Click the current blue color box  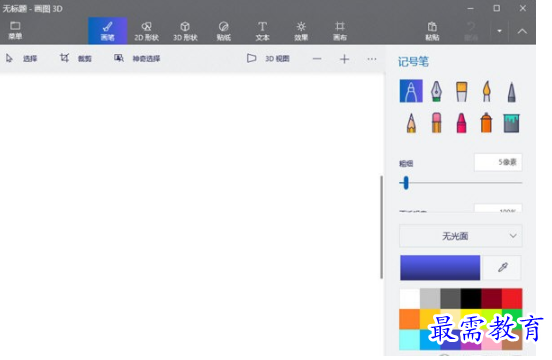[440, 268]
